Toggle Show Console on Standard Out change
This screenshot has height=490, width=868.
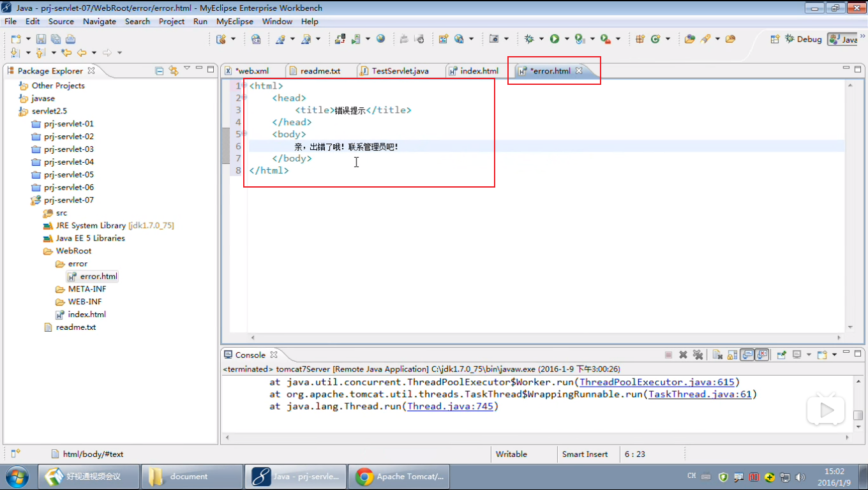[747, 355]
